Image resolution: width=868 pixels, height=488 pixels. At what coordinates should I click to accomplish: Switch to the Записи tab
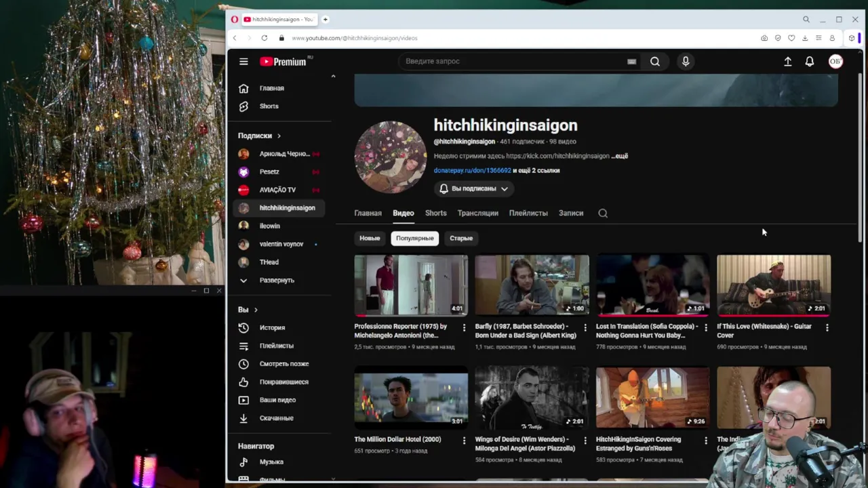click(571, 213)
